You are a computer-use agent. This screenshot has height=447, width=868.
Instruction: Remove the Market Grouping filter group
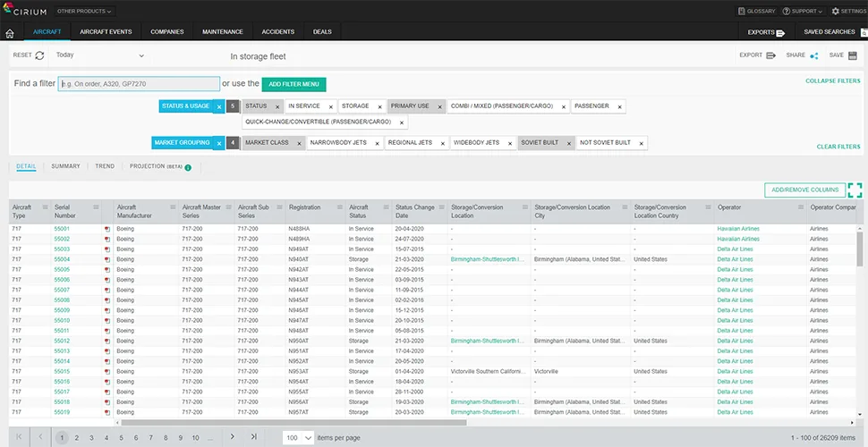pyautogui.click(x=218, y=143)
